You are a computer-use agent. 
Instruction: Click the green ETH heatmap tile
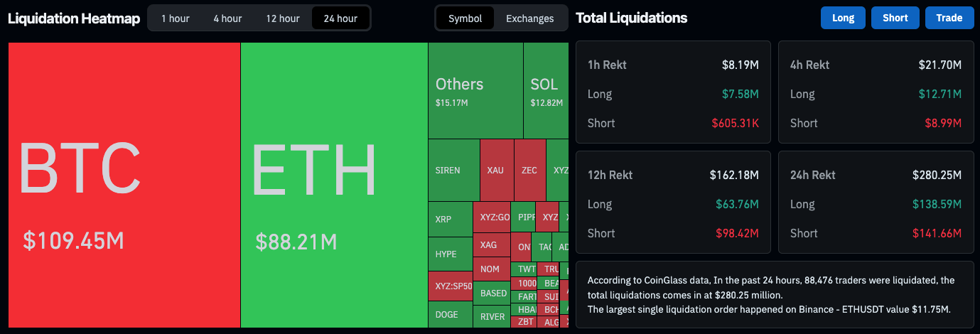pyautogui.click(x=334, y=185)
